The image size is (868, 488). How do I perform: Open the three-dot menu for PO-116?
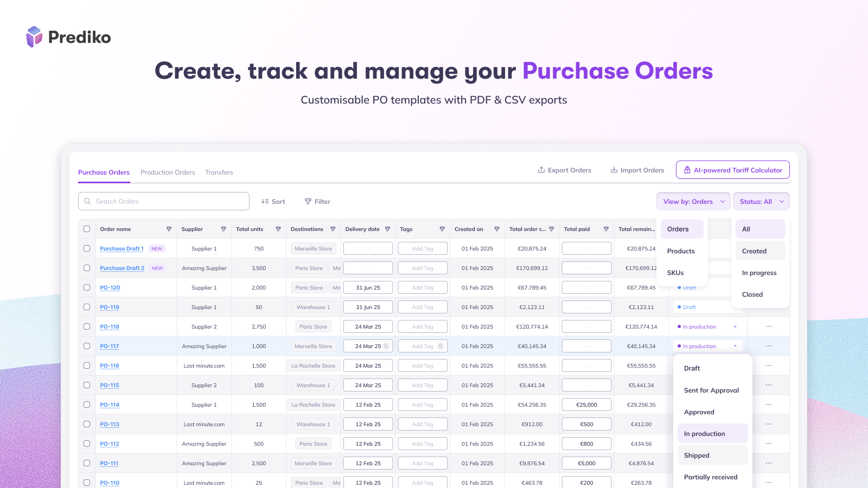point(769,365)
